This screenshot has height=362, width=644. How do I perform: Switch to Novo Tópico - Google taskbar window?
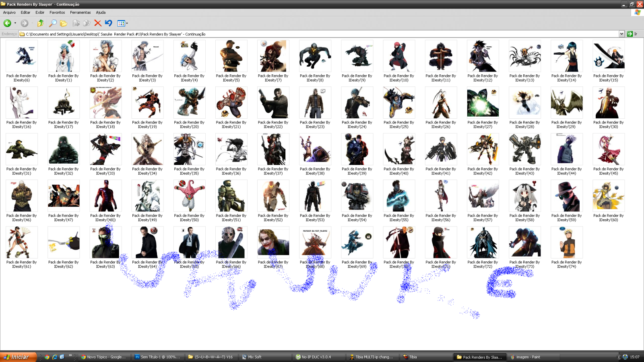coord(104,357)
